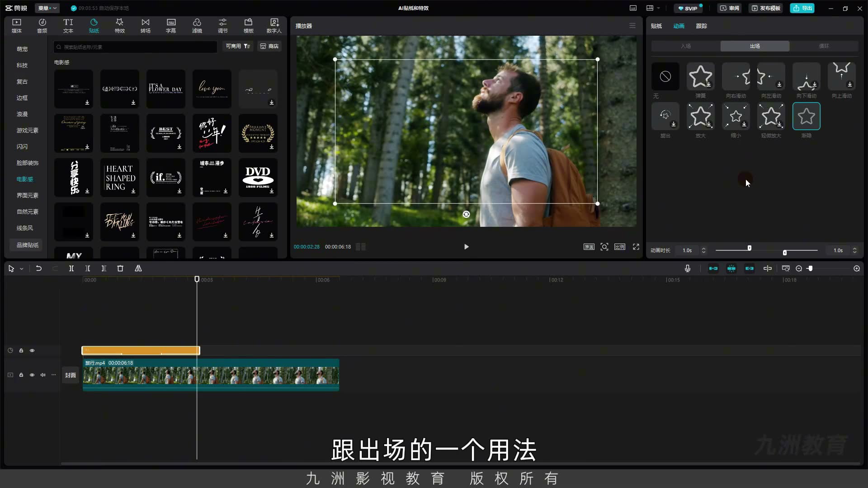Adjust the right animation duration slider handle
Screen dimensions: 868x488
point(785,253)
